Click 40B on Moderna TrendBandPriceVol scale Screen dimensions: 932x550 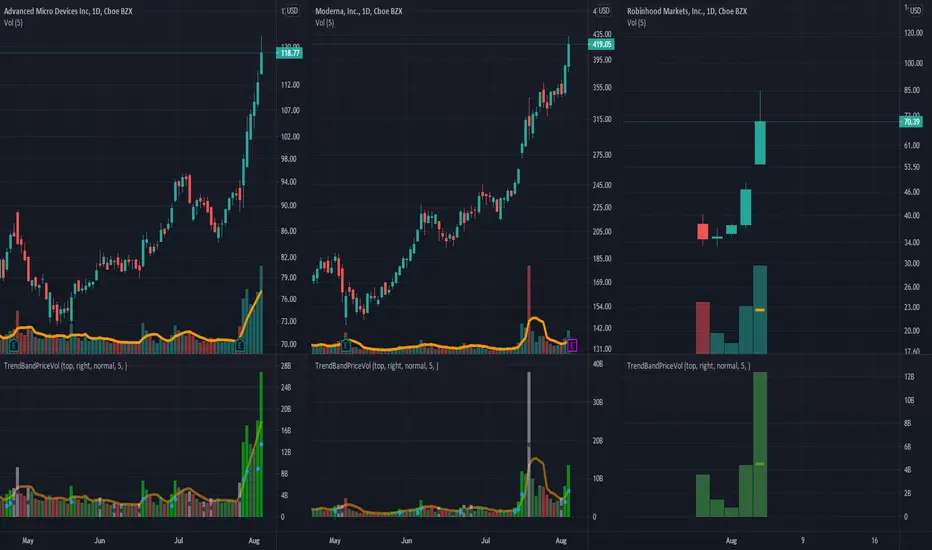tap(598, 363)
